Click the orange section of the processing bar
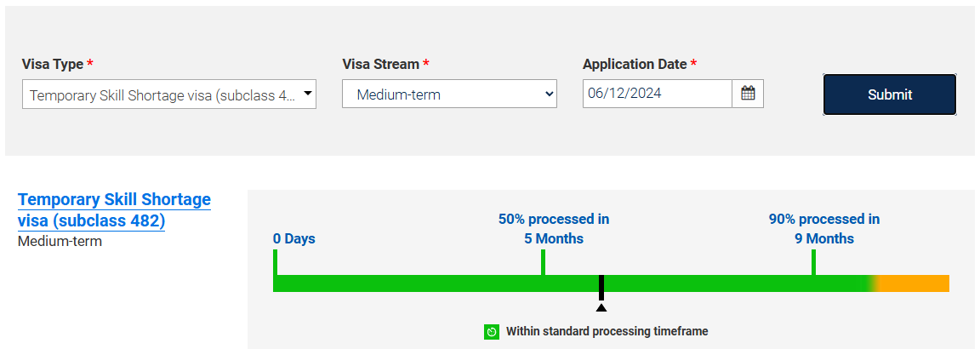 click(x=914, y=283)
